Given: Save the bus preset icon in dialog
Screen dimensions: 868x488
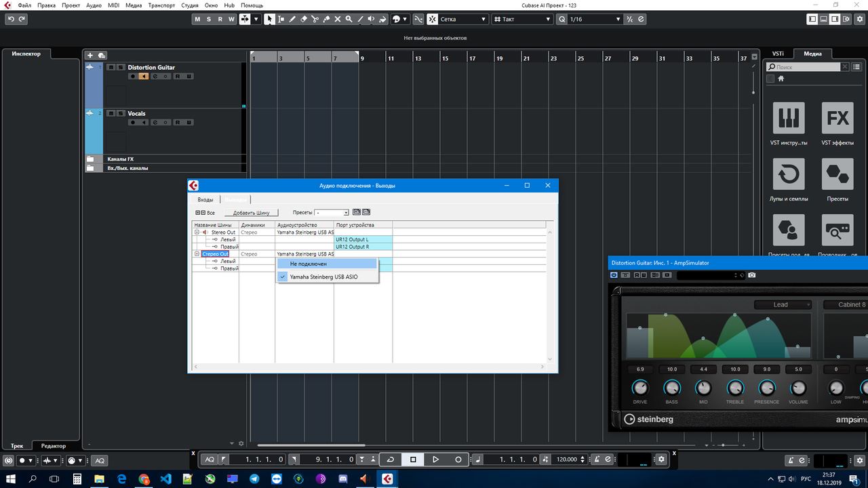Looking at the screenshot, I should pos(357,212).
